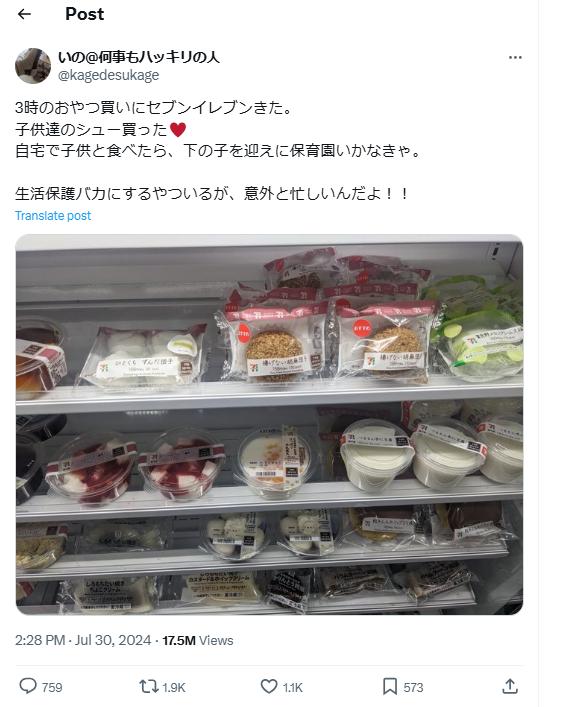Open the three-dot more options menu
Viewport: 564px width, 707px height.
tap(515, 57)
